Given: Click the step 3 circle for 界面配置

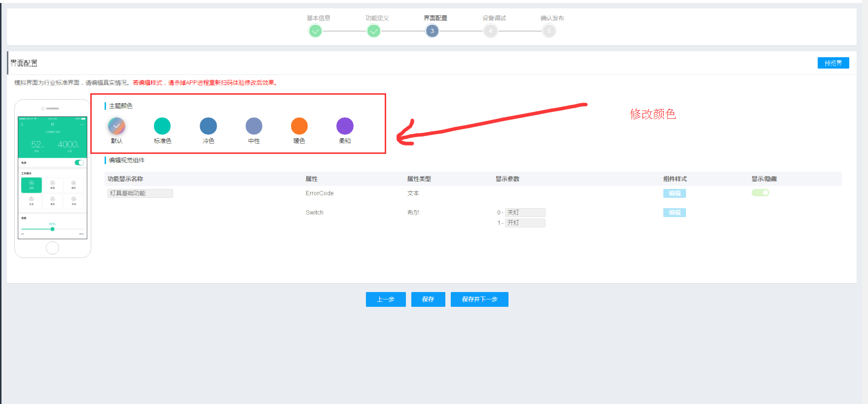Looking at the screenshot, I should (x=432, y=31).
